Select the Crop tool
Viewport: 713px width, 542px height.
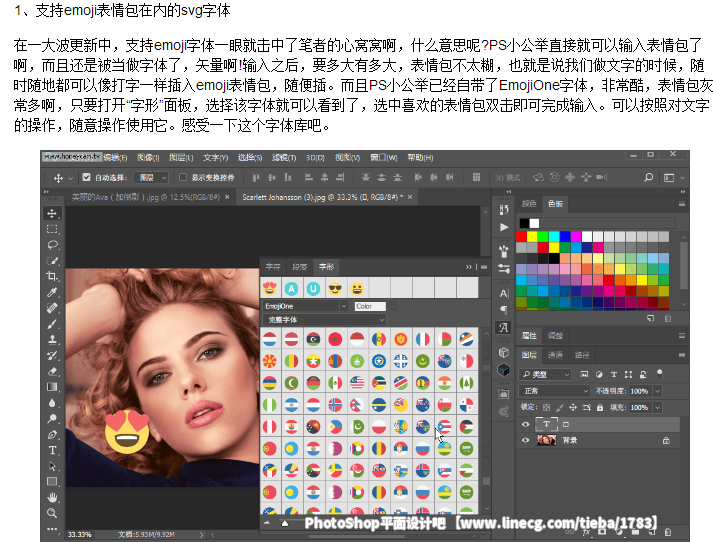(x=52, y=276)
